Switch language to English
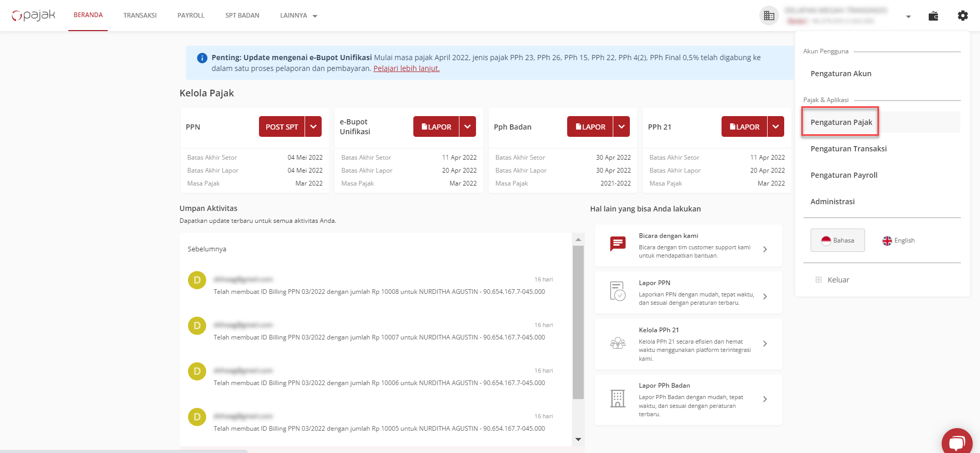 (x=899, y=240)
